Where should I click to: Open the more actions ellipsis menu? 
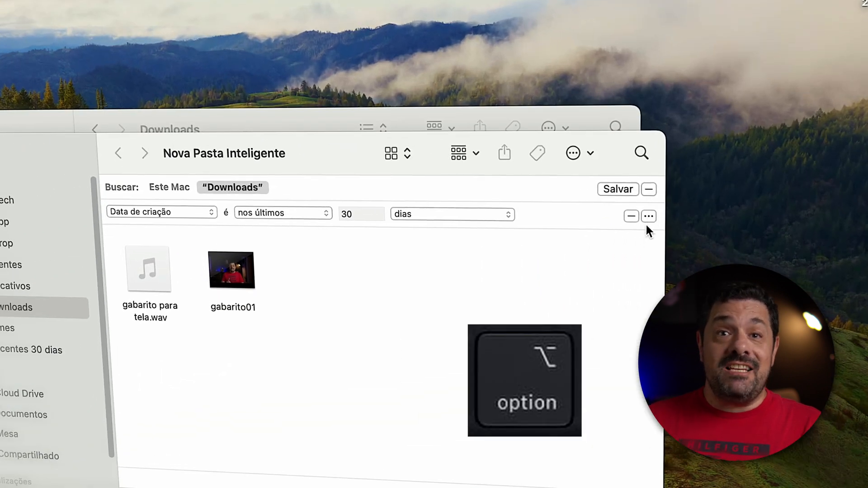573,153
